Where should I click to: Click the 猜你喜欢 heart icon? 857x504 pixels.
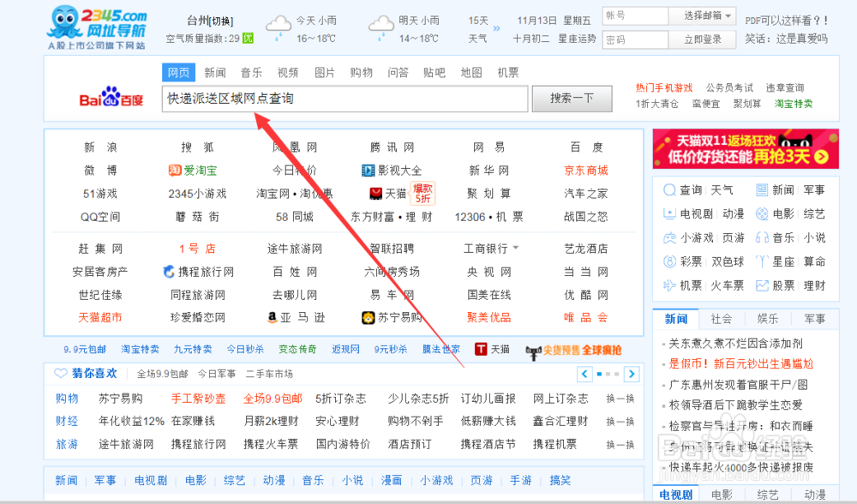(60, 374)
